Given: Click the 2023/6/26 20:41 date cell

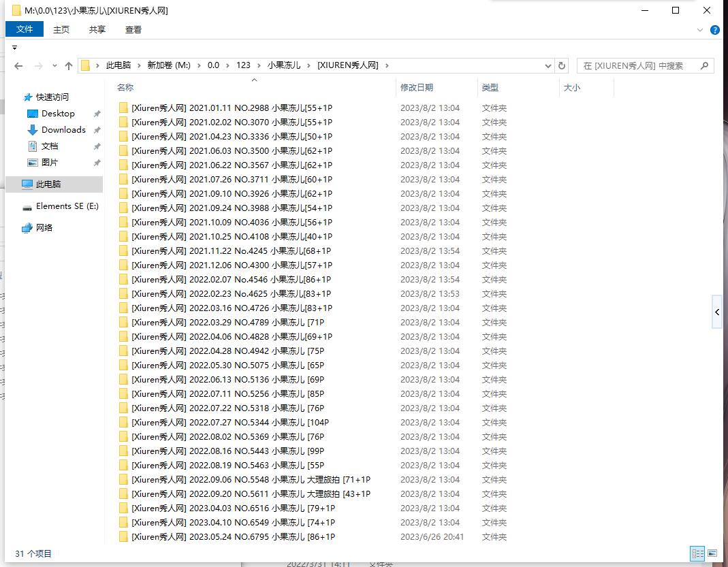Looking at the screenshot, I should pyautogui.click(x=432, y=537).
